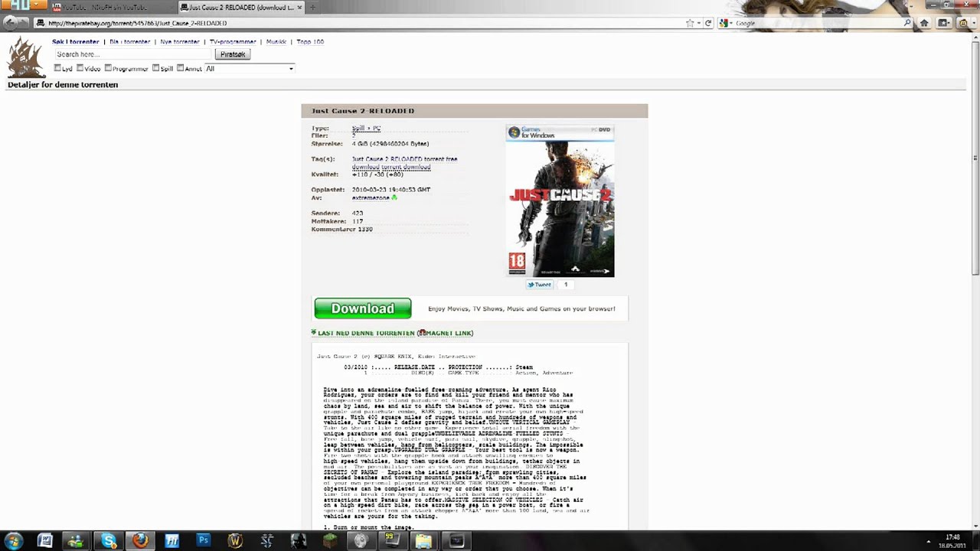Open the file explorer folder taskbar icon
The image size is (980, 551).
(x=423, y=541)
